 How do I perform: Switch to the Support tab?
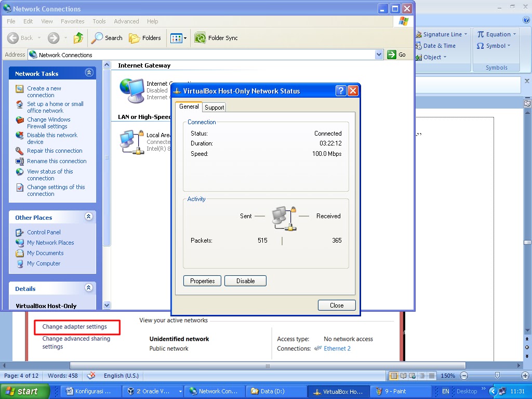tap(214, 108)
